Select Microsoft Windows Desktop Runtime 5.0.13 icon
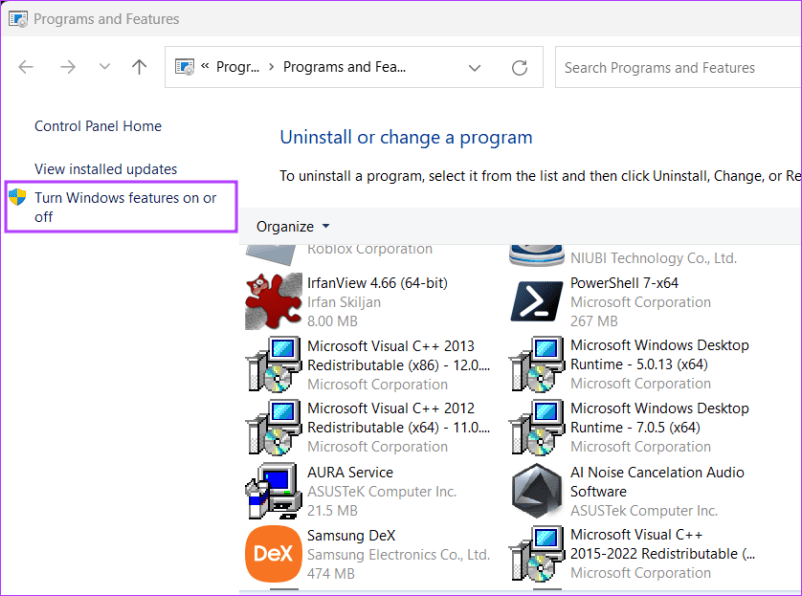The height and width of the screenshot is (596, 802). click(536, 364)
